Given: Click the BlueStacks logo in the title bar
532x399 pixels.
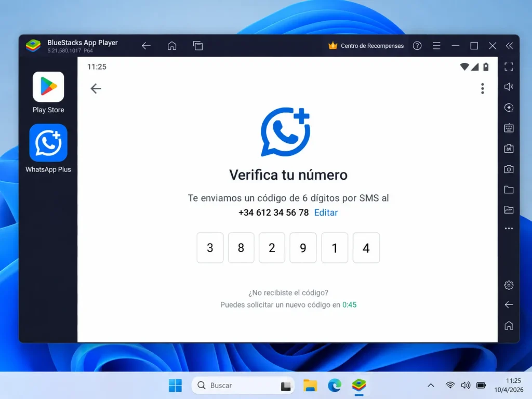Looking at the screenshot, I should coord(33,46).
